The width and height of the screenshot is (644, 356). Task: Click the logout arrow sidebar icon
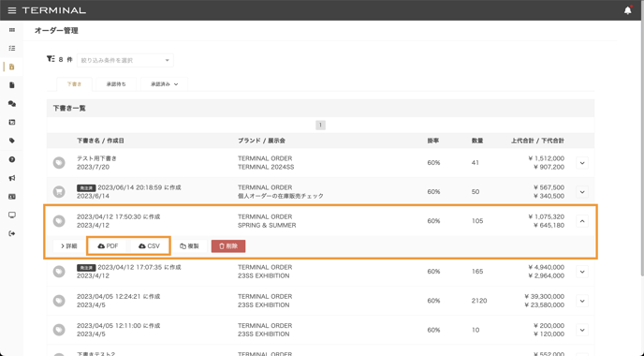(x=12, y=233)
